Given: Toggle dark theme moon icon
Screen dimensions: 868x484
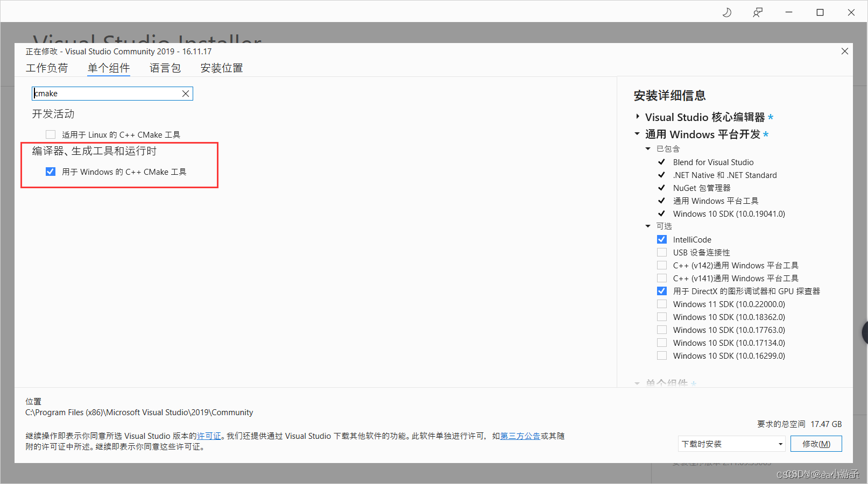Looking at the screenshot, I should coord(726,12).
